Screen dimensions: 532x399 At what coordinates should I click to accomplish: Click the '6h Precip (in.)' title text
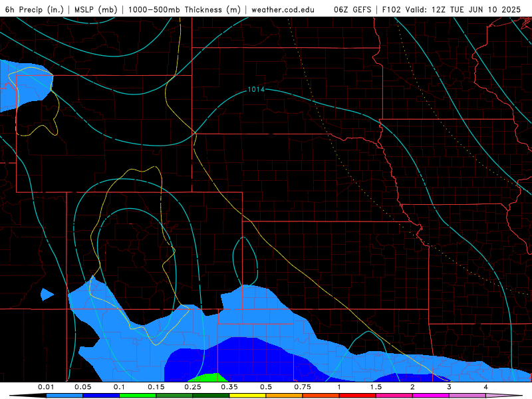(x=35, y=10)
